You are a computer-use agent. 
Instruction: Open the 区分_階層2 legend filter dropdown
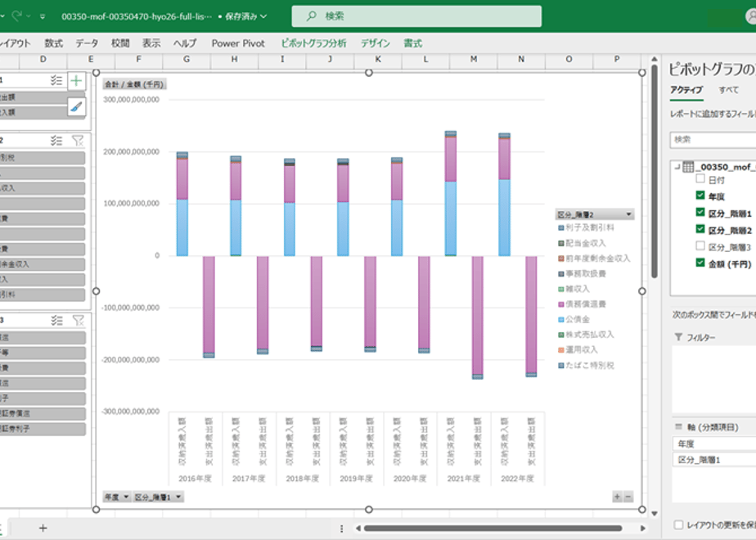tap(628, 214)
